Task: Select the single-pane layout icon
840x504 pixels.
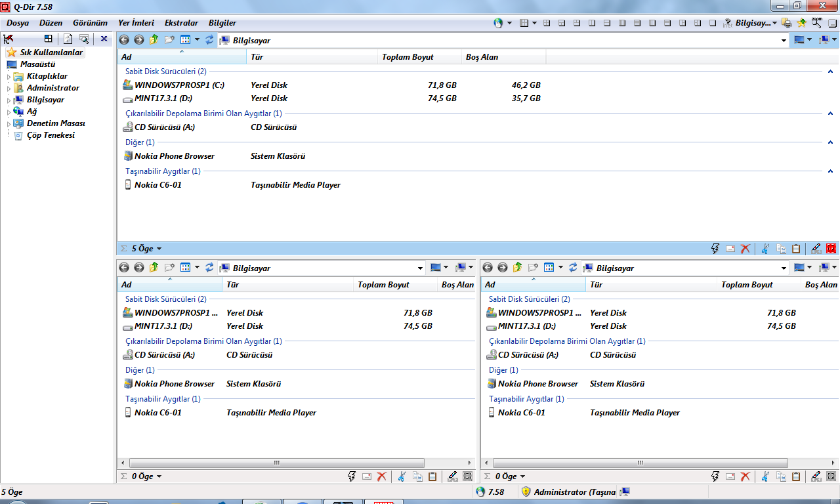Action: click(x=713, y=23)
